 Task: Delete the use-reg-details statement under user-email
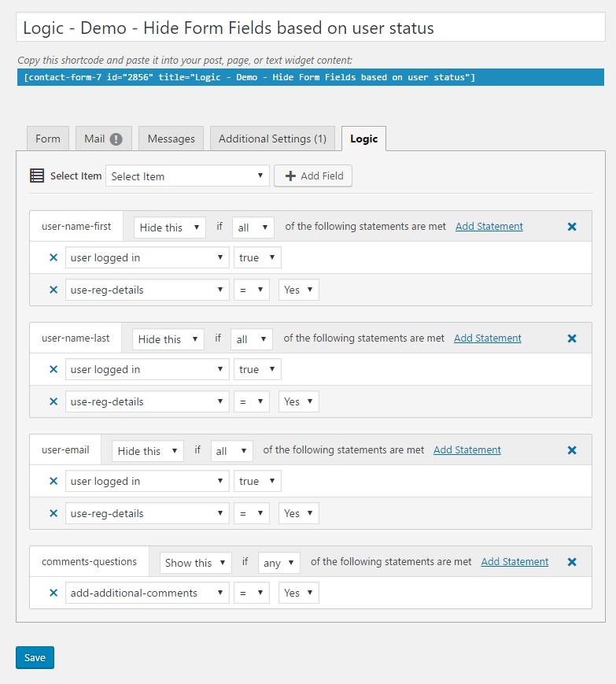pos(53,513)
